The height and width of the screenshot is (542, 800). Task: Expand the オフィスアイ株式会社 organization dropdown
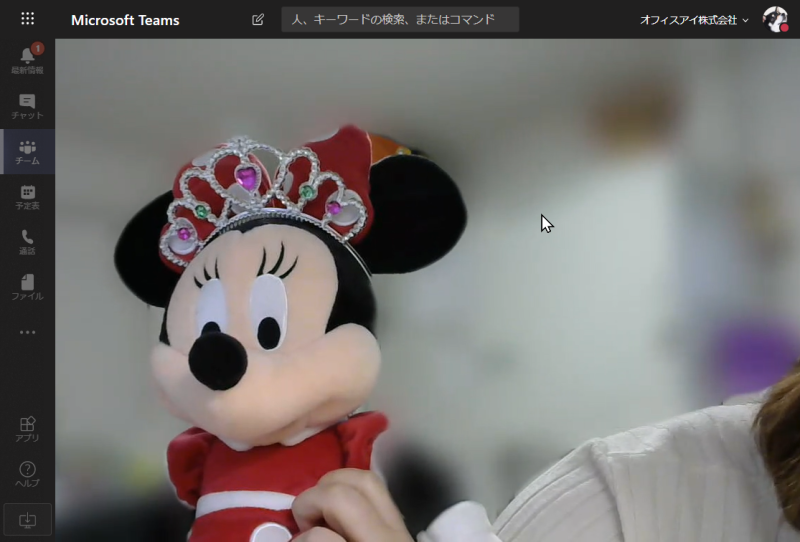[x=694, y=20]
